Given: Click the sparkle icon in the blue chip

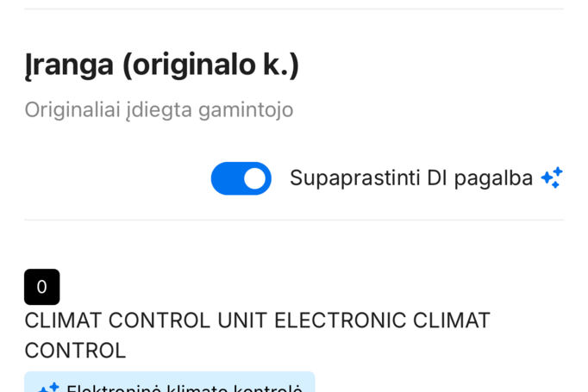Looking at the screenshot, I should click(48, 389).
